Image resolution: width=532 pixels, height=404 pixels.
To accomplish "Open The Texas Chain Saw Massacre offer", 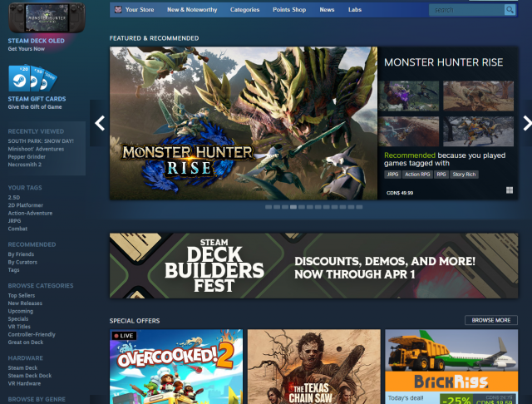I will (313, 366).
